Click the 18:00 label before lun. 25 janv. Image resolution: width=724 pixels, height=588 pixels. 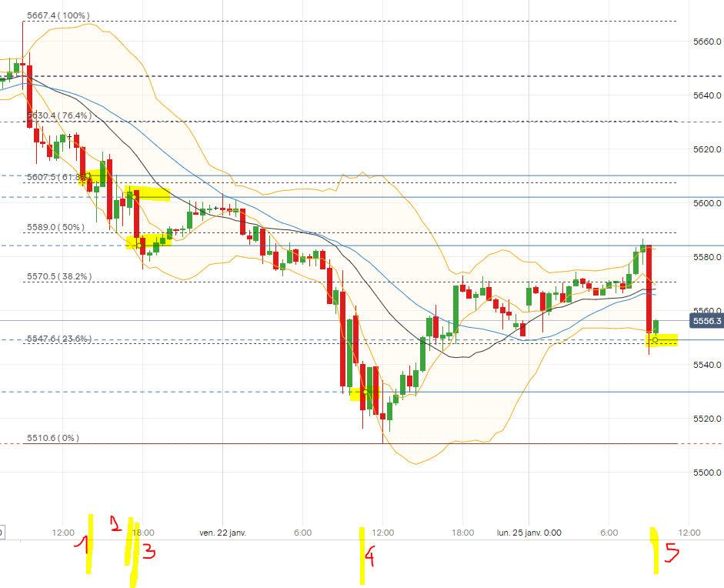(x=462, y=533)
